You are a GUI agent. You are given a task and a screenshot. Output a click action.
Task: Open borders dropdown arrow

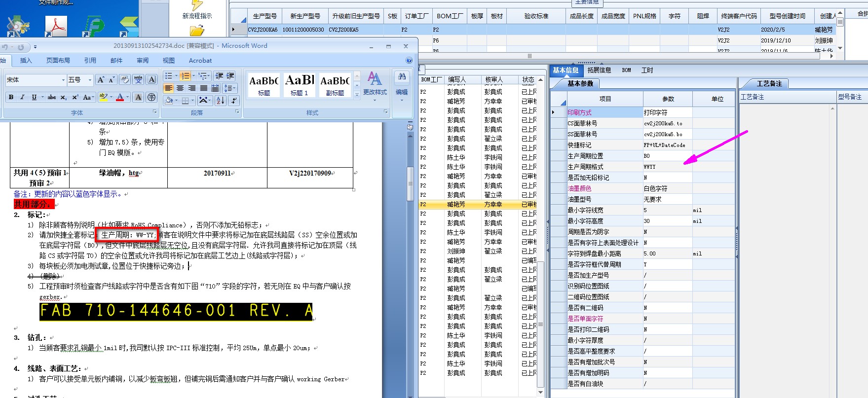[x=193, y=100]
